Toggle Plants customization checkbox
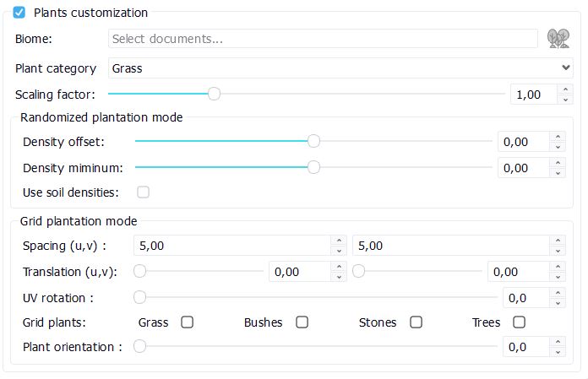Image resolution: width=588 pixels, height=379 pixels. (x=19, y=13)
